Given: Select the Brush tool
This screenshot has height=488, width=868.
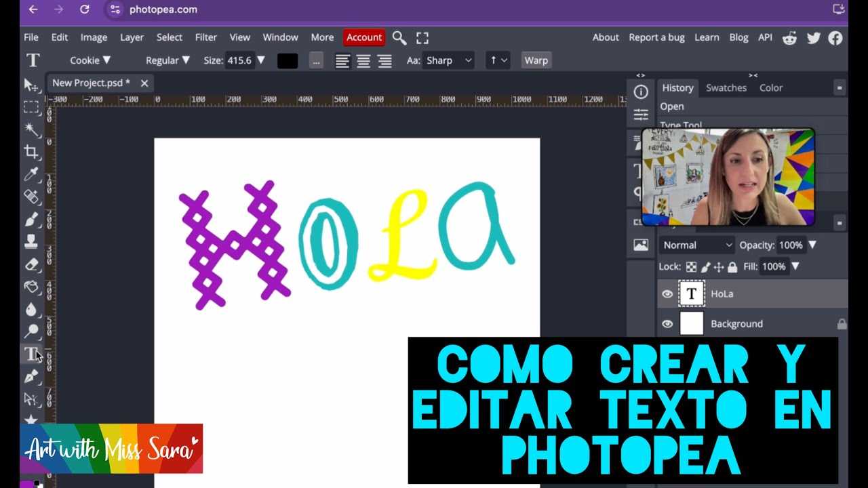Looking at the screenshot, I should coord(31,219).
